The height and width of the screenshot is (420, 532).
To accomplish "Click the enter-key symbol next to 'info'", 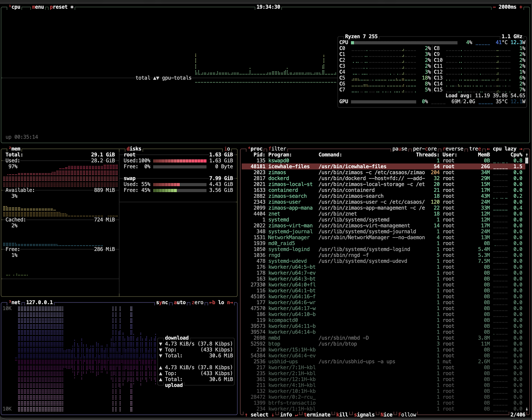I will tap(297, 415).
